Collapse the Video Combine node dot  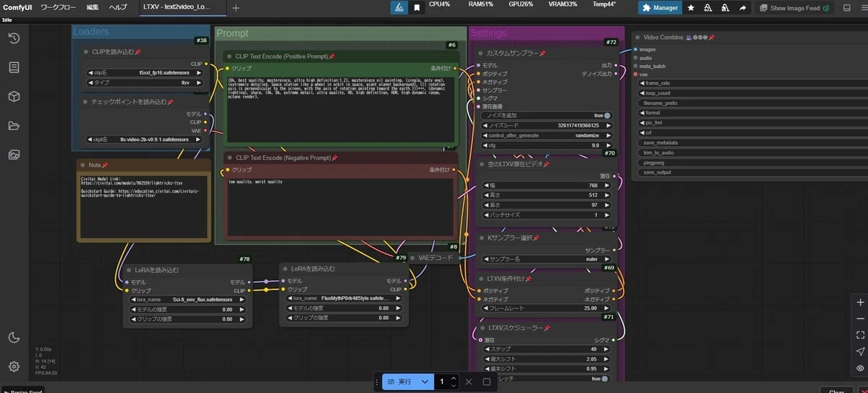[637, 37]
